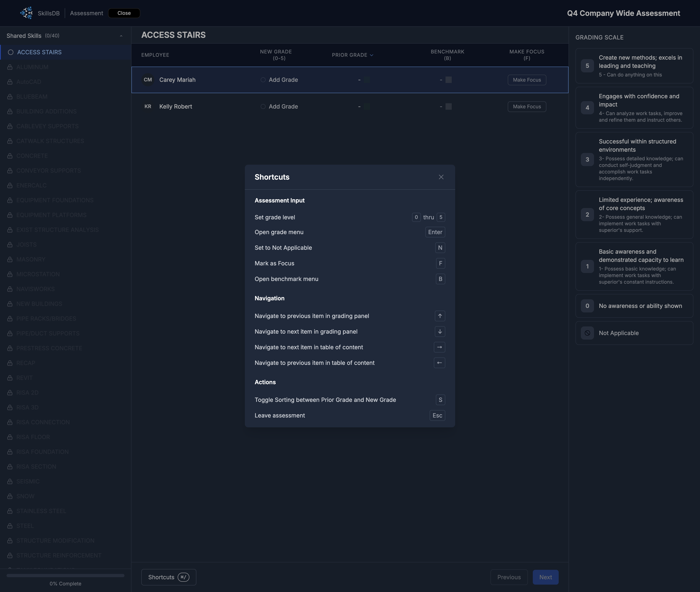Open the AutoCAD skill in sidebar
The height and width of the screenshot is (592, 700).
(29, 82)
